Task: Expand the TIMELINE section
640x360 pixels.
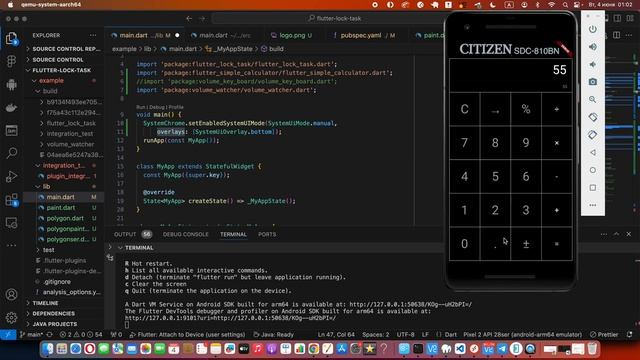Action: click(x=63, y=303)
